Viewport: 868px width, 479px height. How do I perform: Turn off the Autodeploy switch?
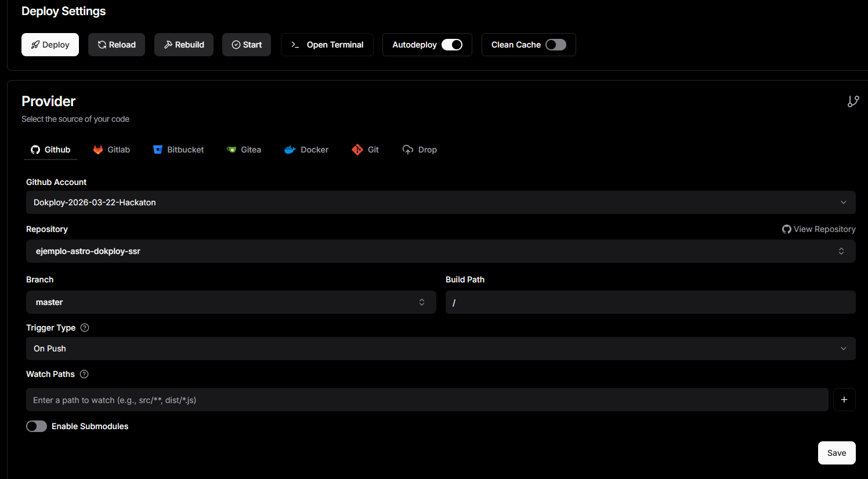pos(451,45)
